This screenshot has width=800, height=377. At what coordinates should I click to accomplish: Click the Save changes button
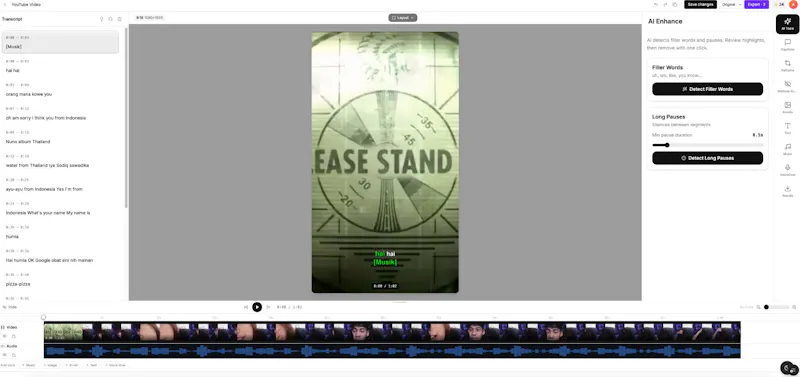[700, 5]
